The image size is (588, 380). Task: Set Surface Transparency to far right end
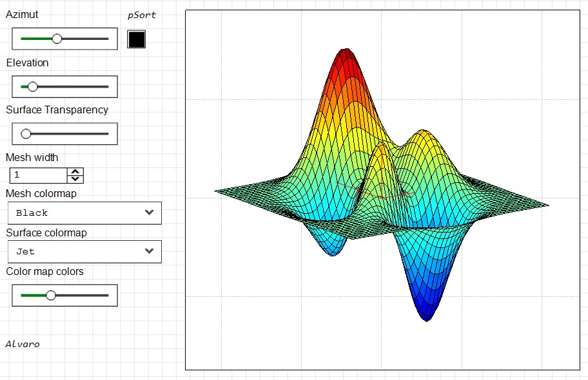(108, 134)
